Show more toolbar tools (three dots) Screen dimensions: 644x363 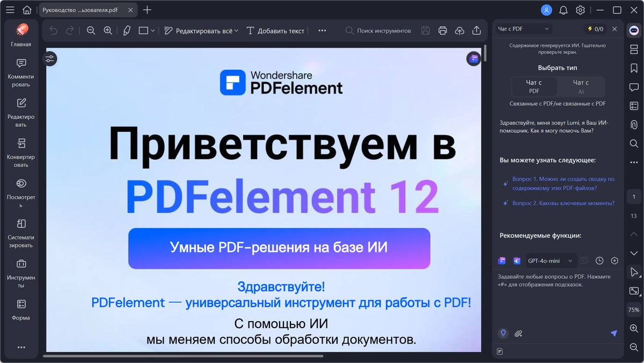coord(322,31)
